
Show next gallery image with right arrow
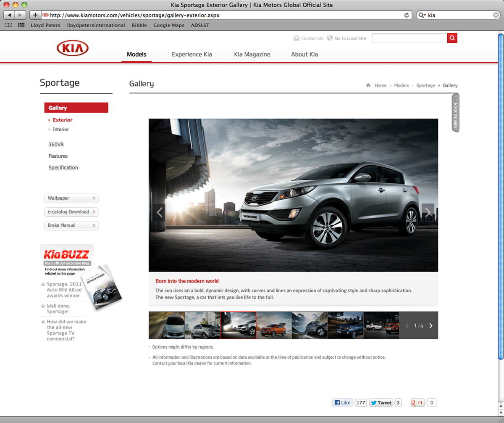click(x=428, y=212)
